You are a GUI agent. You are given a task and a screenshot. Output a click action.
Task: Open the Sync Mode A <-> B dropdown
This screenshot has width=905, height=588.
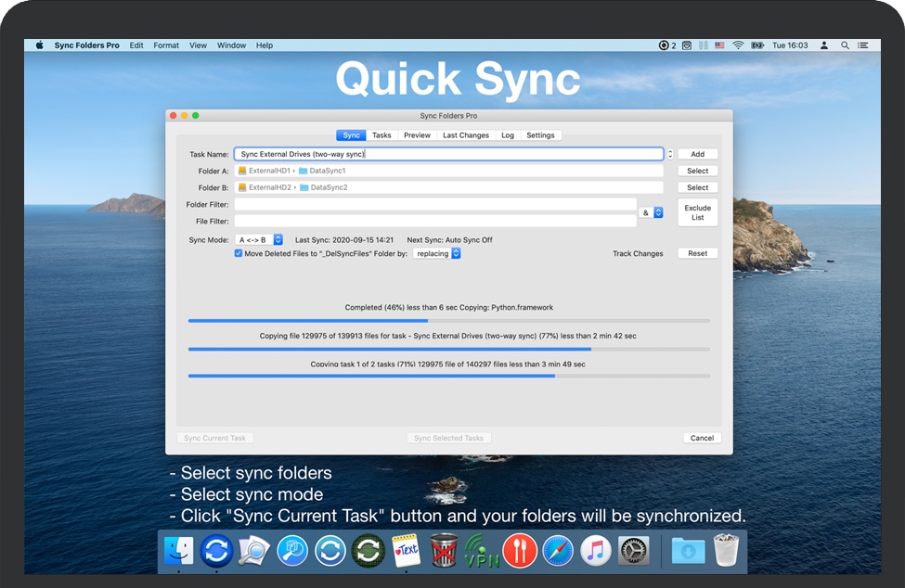pos(259,240)
